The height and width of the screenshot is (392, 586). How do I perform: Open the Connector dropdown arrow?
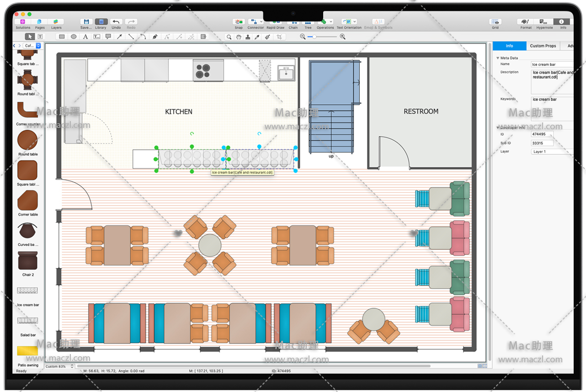[x=261, y=21]
